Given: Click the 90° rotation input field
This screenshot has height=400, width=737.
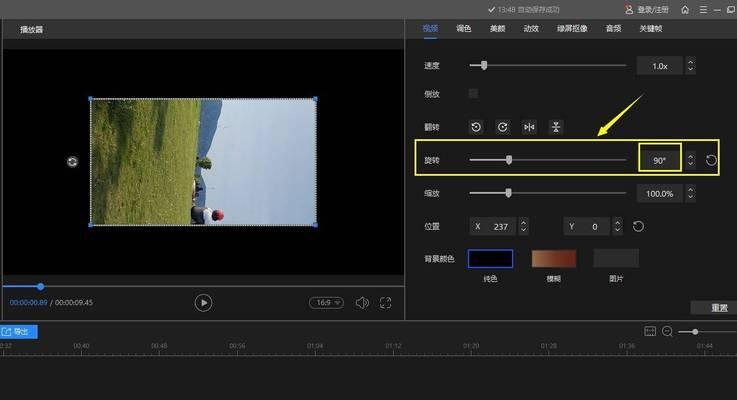Looking at the screenshot, I should [659, 160].
